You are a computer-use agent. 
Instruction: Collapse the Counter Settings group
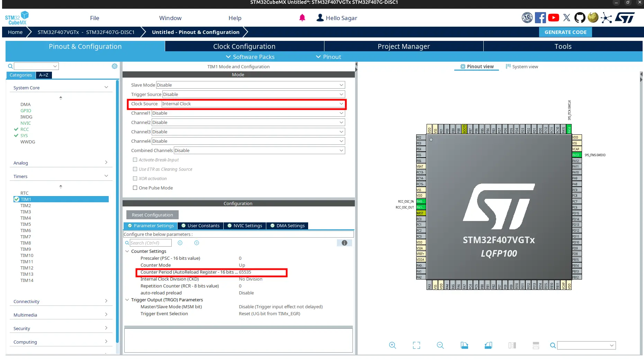[127, 251]
